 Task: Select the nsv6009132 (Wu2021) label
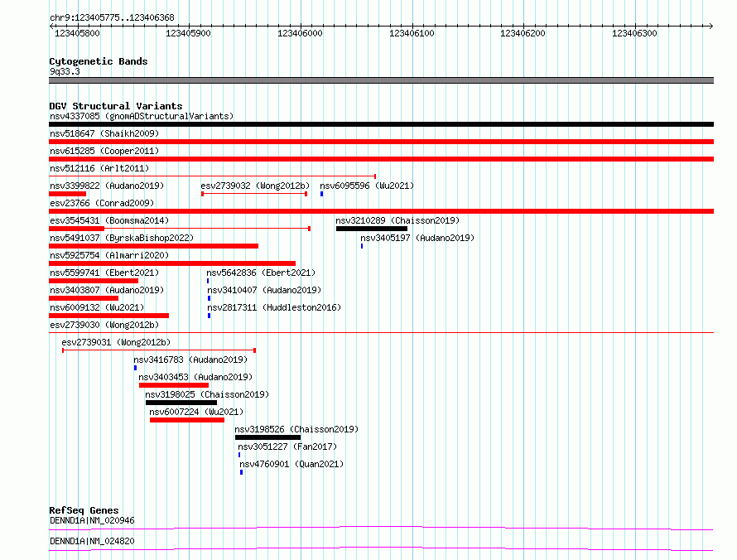[x=97, y=307]
